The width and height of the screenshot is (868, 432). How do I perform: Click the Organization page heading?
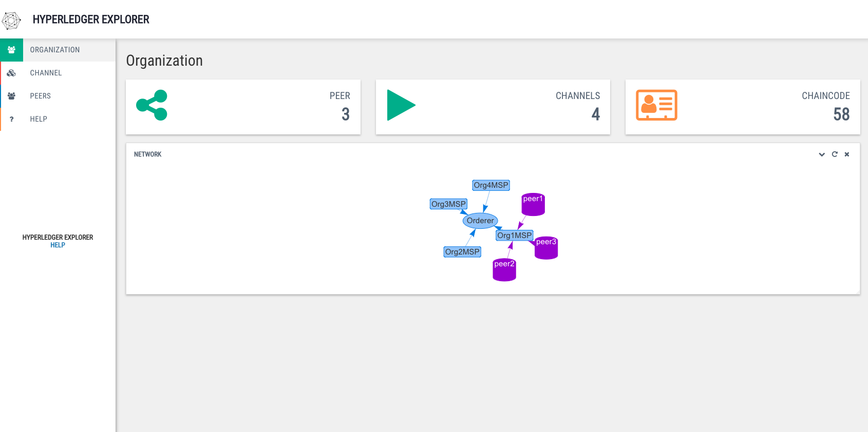pyautogui.click(x=164, y=61)
